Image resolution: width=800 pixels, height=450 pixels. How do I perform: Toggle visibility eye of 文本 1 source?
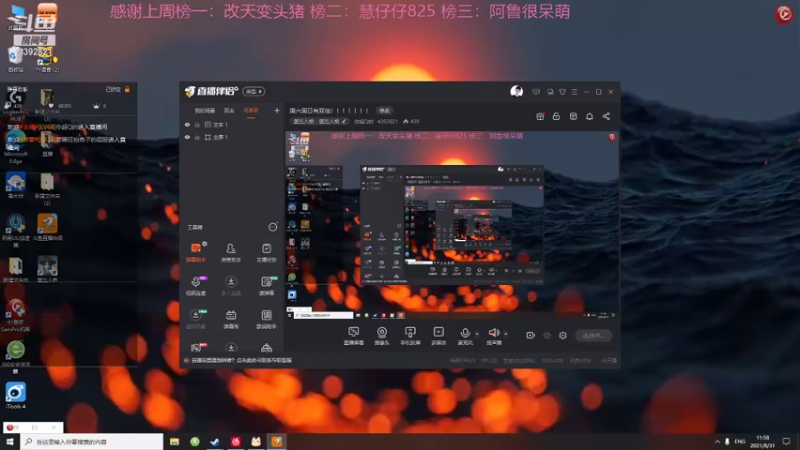pyautogui.click(x=187, y=124)
